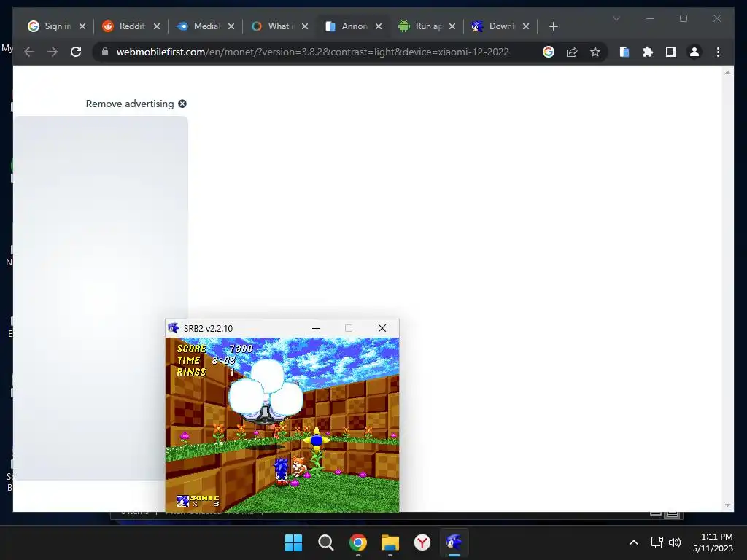Screen dimensions: 747x560
Task: Close the 'Downl' tab
Action: (x=526, y=26)
